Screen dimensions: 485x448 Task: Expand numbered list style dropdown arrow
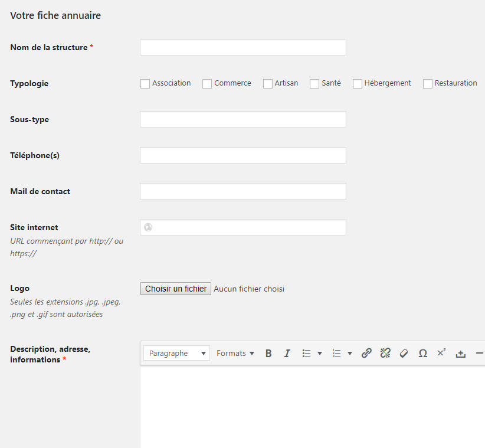tap(350, 354)
